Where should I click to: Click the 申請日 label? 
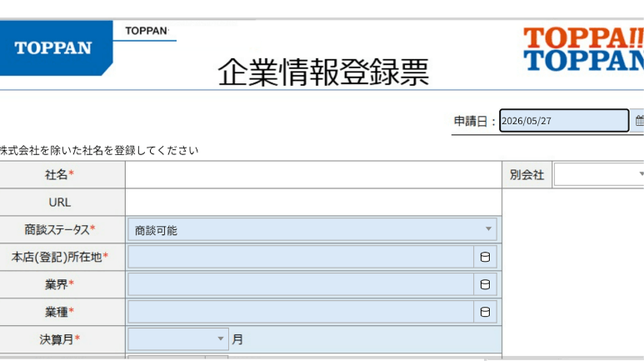click(474, 121)
